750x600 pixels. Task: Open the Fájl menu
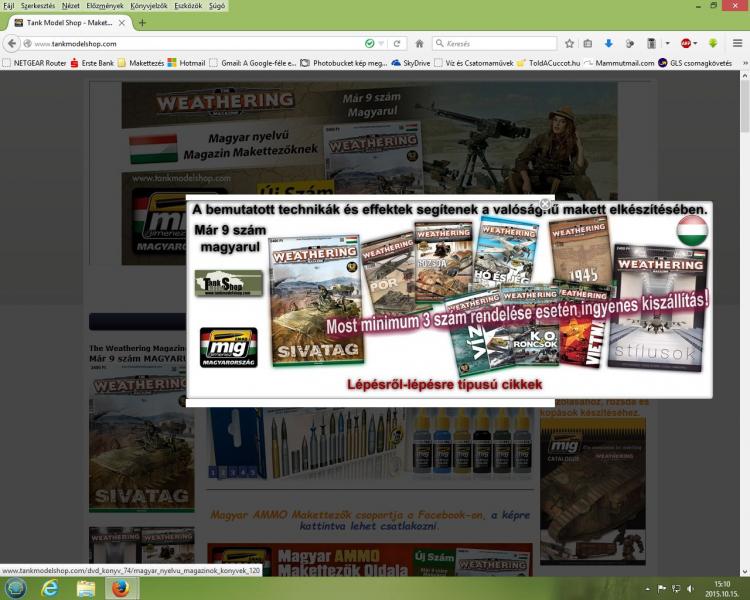coord(9,6)
